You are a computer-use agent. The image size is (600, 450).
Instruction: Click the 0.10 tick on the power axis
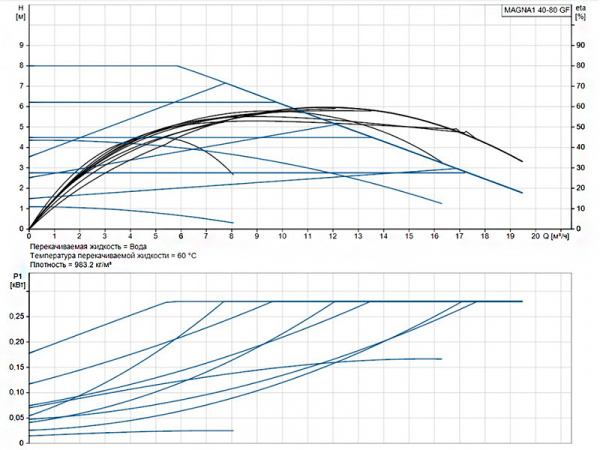coord(15,392)
